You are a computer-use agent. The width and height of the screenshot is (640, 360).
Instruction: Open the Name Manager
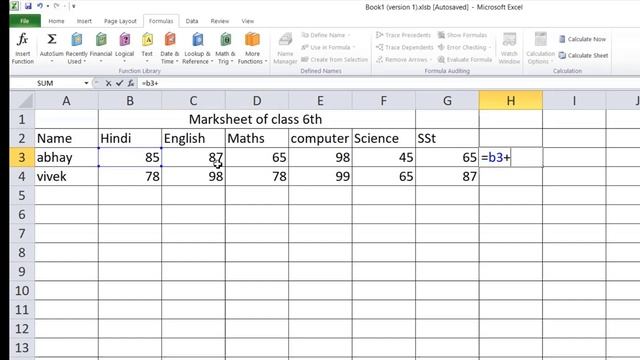[285, 48]
